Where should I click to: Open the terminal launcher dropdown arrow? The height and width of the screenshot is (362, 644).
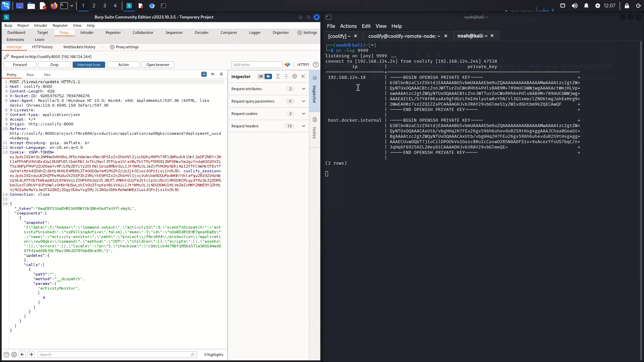[x=72, y=6]
